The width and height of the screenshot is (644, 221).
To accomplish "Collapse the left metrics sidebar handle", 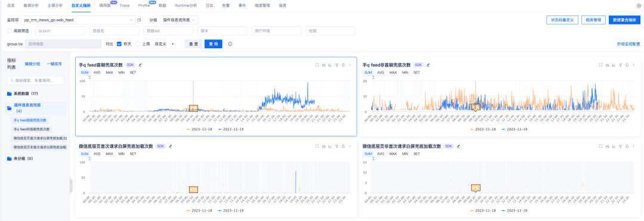I will pyautogui.click(x=71, y=185).
